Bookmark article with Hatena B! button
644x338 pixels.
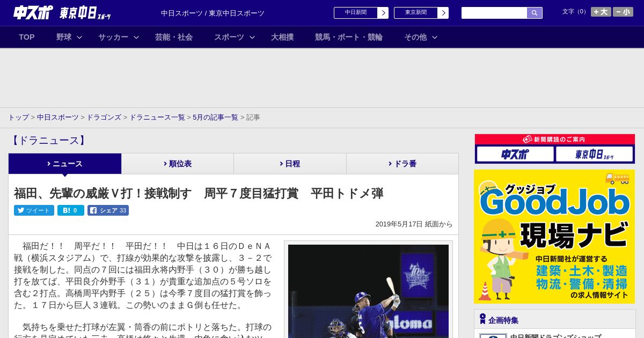(71, 210)
